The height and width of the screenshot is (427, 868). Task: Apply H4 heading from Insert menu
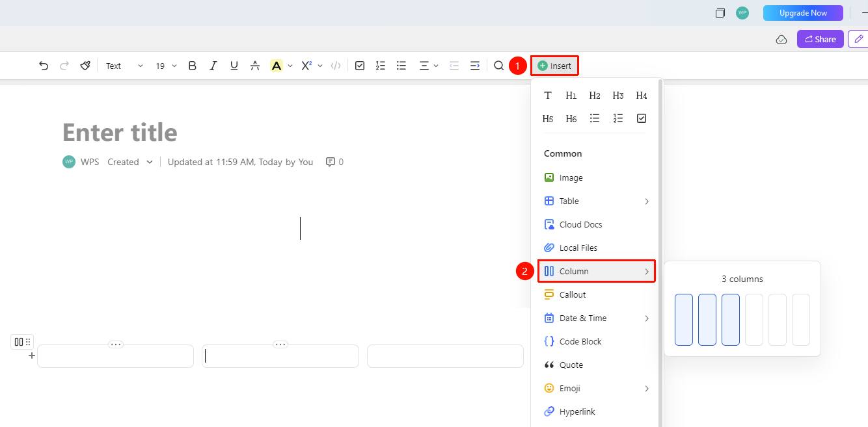pos(642,96)
